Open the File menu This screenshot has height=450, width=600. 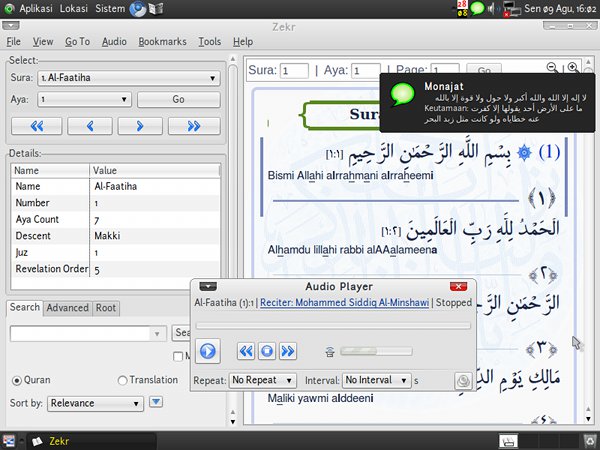(13, 41)
